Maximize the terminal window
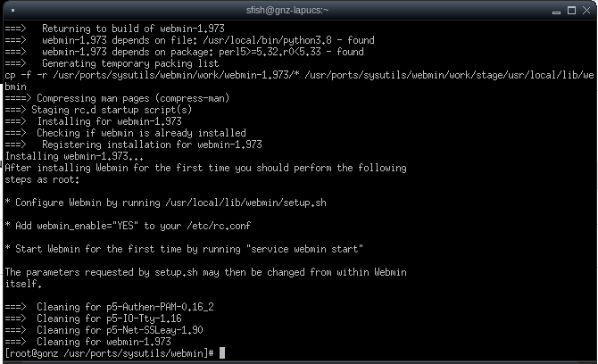The image size is (598, 364). [x=572, y=11]
